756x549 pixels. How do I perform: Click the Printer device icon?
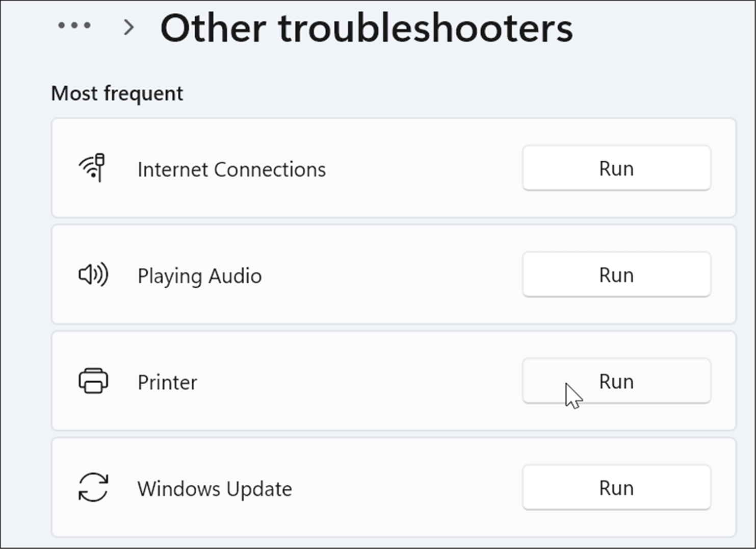point(94,381)
